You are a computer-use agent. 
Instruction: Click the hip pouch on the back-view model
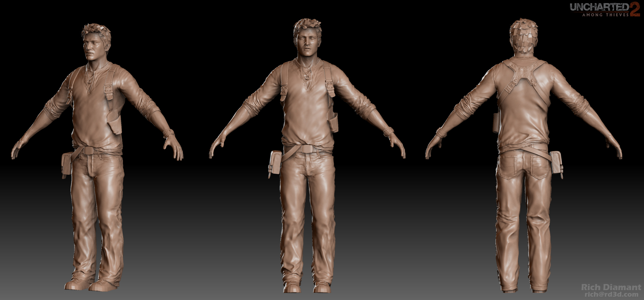(x=557, y=163)
